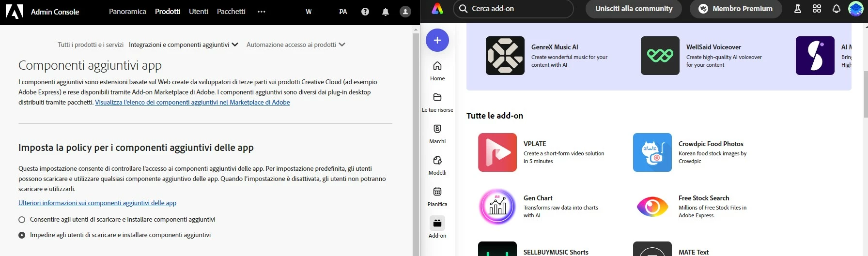The image size is (868, 256).
Task: Click the blue plus create button
Action: click(x=437, y=40)
